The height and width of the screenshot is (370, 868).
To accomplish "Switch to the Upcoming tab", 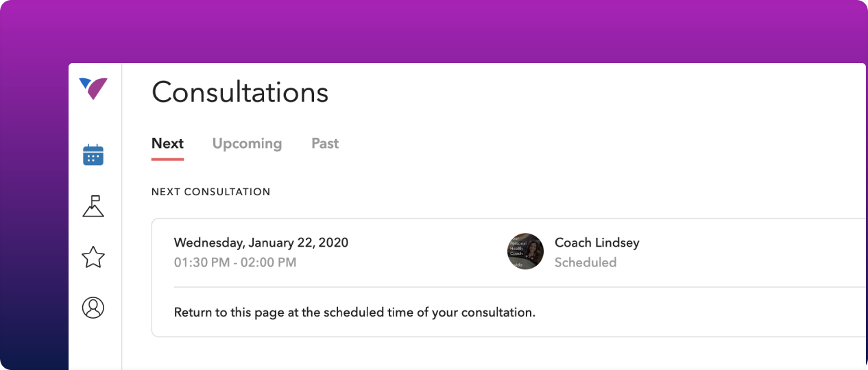I will (247, 143).
